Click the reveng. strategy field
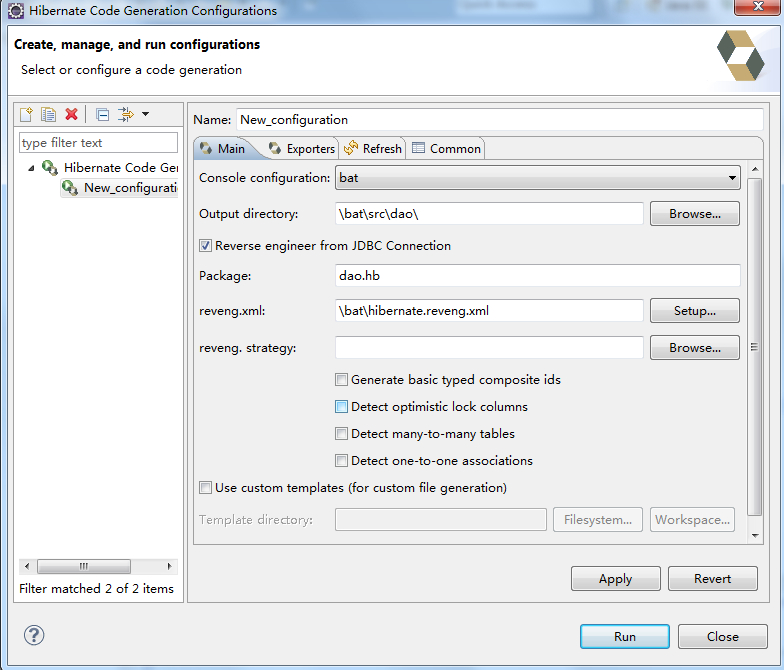The image size is (784, 670). click(x=489, y=348)
